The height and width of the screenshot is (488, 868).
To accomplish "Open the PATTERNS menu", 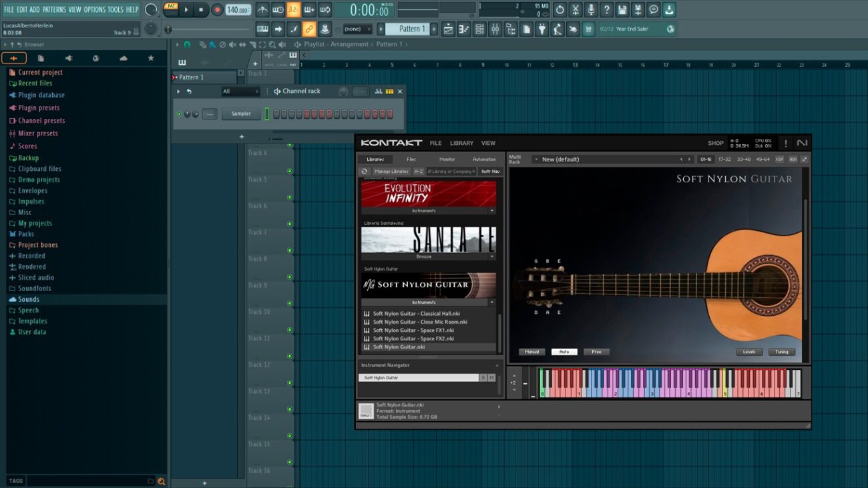I will pos(54,9).
